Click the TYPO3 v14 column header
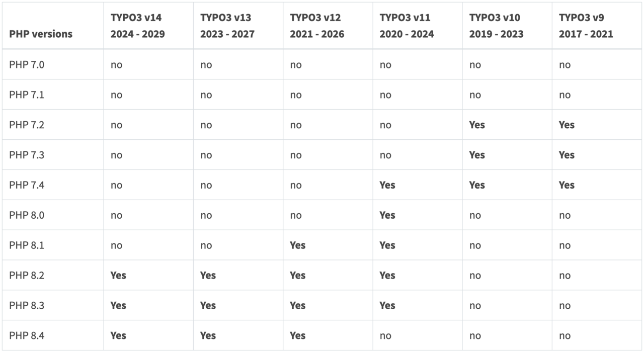The height and width of the screenshot is (353, 644). (137, 26)
